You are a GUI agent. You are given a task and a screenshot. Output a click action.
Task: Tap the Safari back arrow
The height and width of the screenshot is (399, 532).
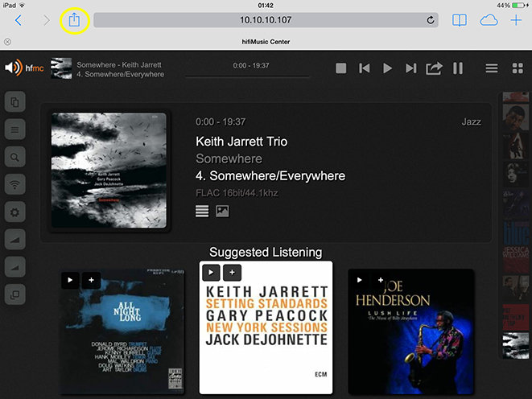click(19, 20)
